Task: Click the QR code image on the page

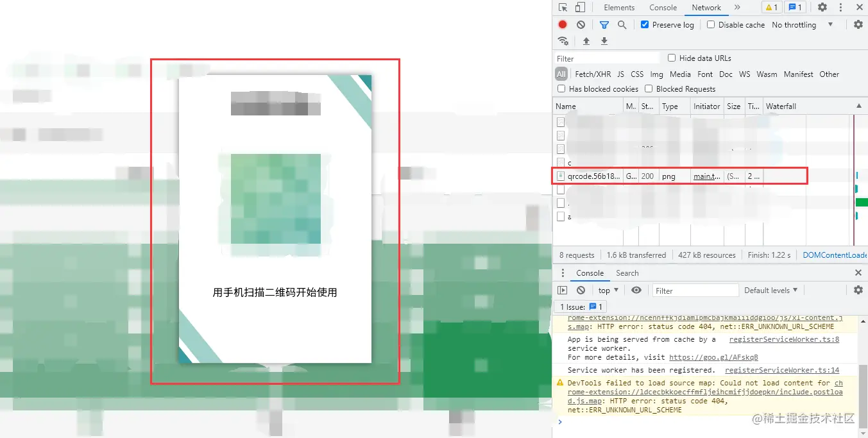Action: pos(275,199)
